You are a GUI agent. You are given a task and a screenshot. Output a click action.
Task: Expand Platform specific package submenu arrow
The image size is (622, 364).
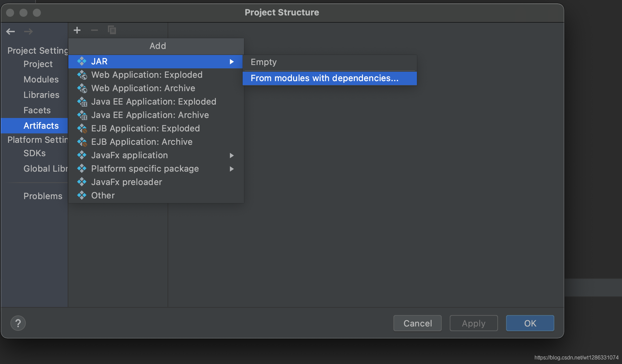tap(232, 169)
